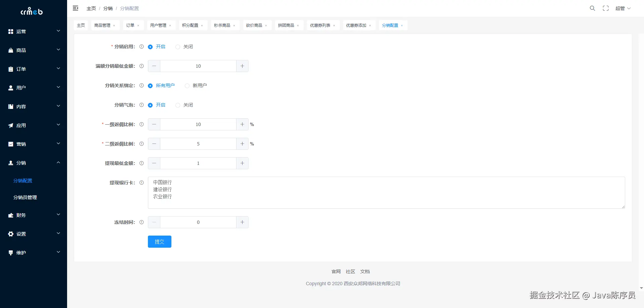Screen dimensions: 644x308
Task: Expand the 订单 sidebar menu
Action: click(x=34, y=69)
